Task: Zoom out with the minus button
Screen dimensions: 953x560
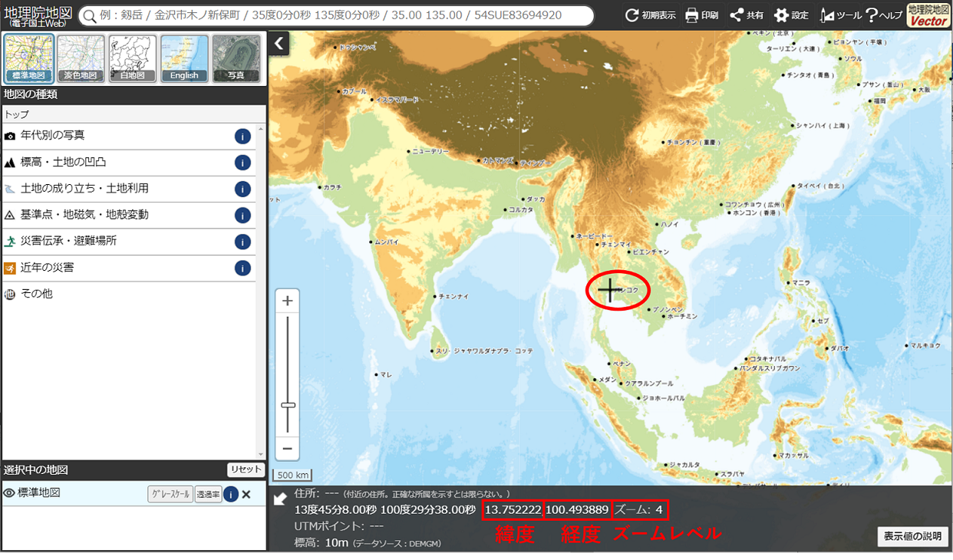Action: pos(288,449)
